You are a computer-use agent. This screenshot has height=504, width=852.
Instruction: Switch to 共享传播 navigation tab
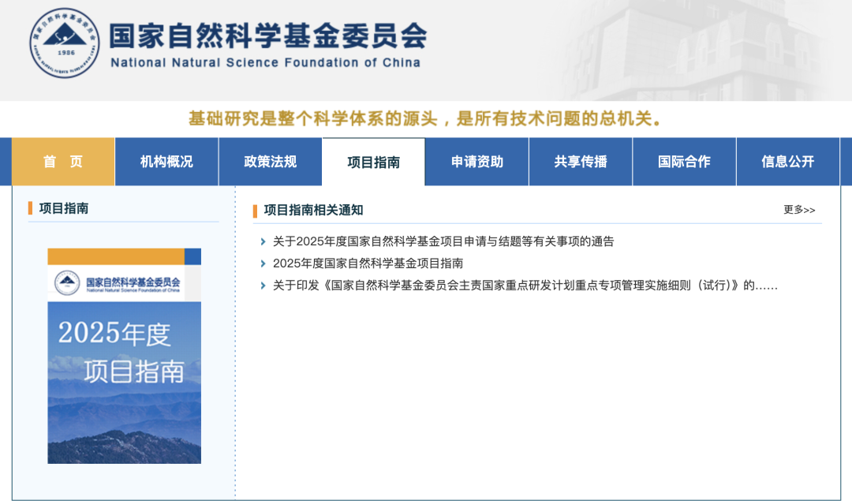[581, 162]
